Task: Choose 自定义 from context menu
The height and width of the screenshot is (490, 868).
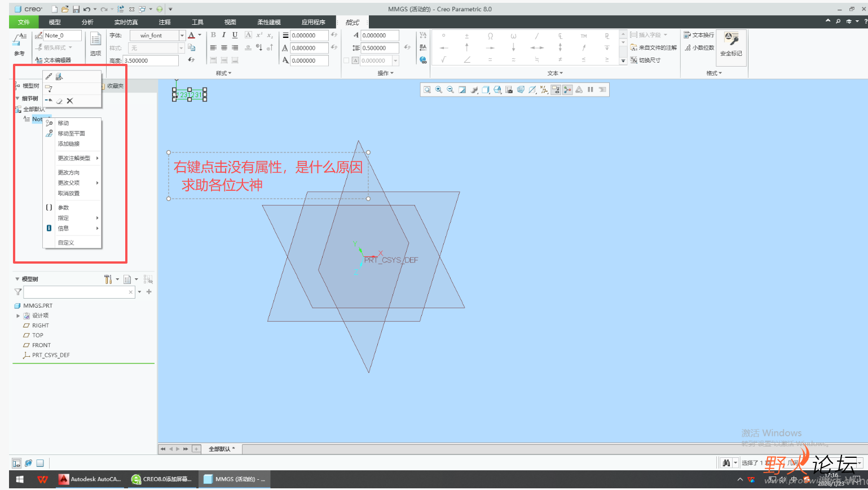Action: (73, 243)
